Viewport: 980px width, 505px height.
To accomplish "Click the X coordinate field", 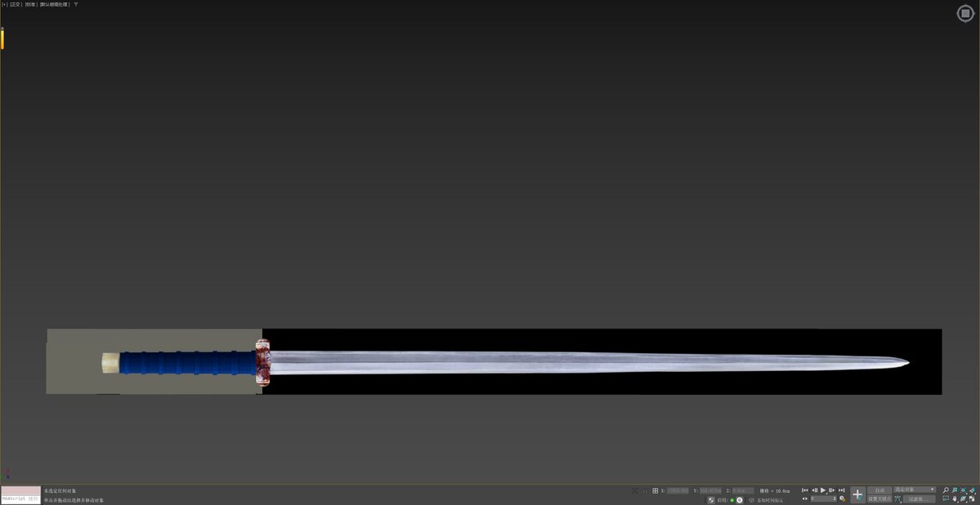I will point(678,490).
